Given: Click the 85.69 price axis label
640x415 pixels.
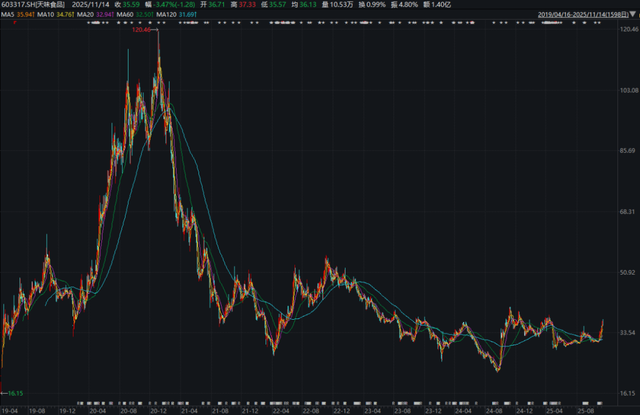Looking at the screenshot, I should (629, 151).
